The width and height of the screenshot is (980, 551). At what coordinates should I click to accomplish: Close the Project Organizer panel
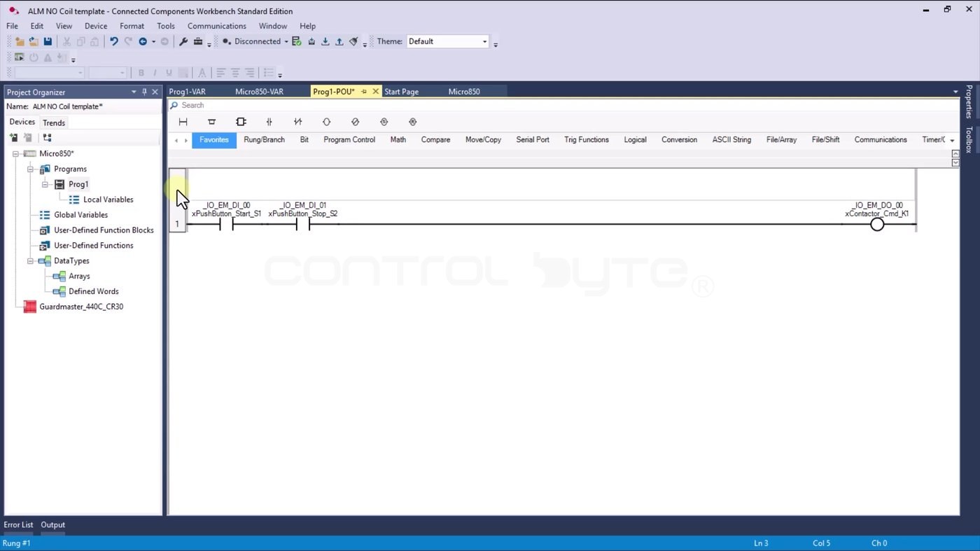pyautogui.click(x=155, y=92)
